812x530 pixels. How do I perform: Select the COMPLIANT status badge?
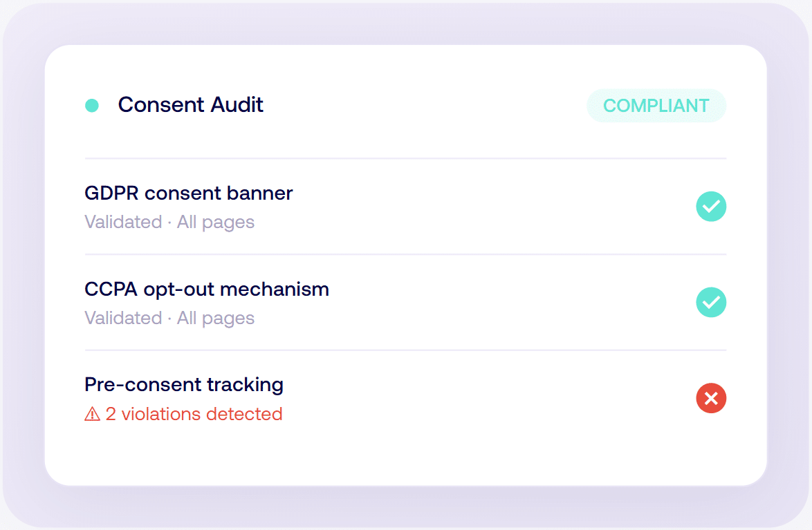656,106
